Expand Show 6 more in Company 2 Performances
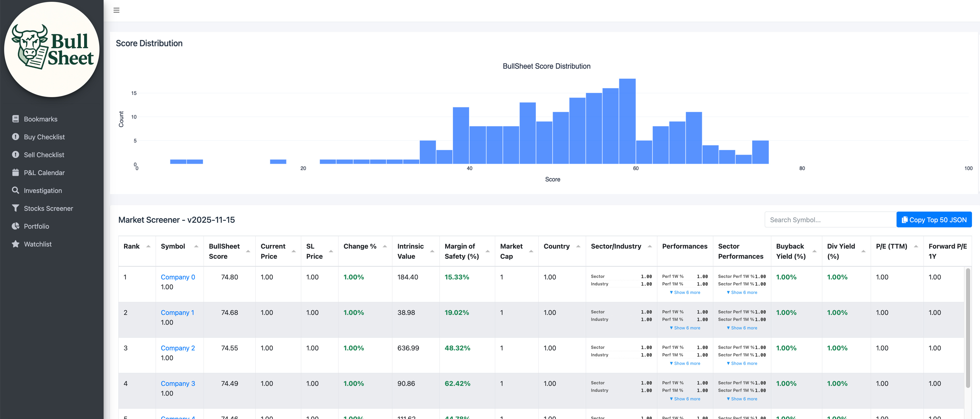980x419 pixels. coord(685,363)
